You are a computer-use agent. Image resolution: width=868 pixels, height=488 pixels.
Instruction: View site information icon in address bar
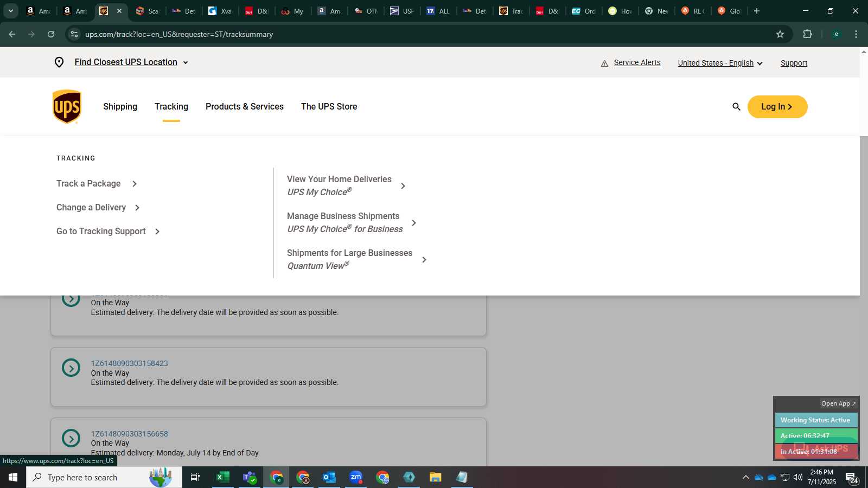coord(74,34)
